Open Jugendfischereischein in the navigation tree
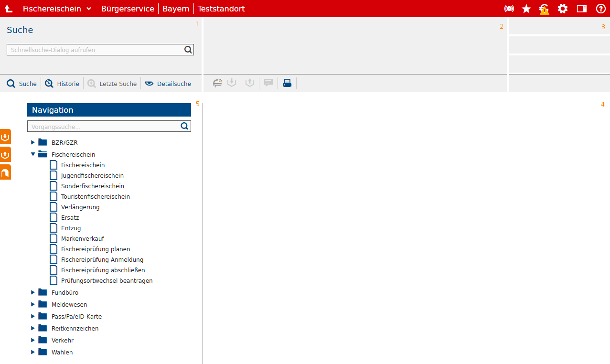 [x=92, y=176]
